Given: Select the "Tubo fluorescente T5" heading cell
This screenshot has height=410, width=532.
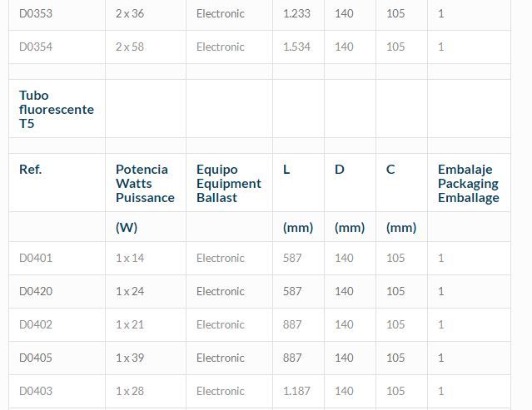Looking at the screenshot, I should click(57, 110).
